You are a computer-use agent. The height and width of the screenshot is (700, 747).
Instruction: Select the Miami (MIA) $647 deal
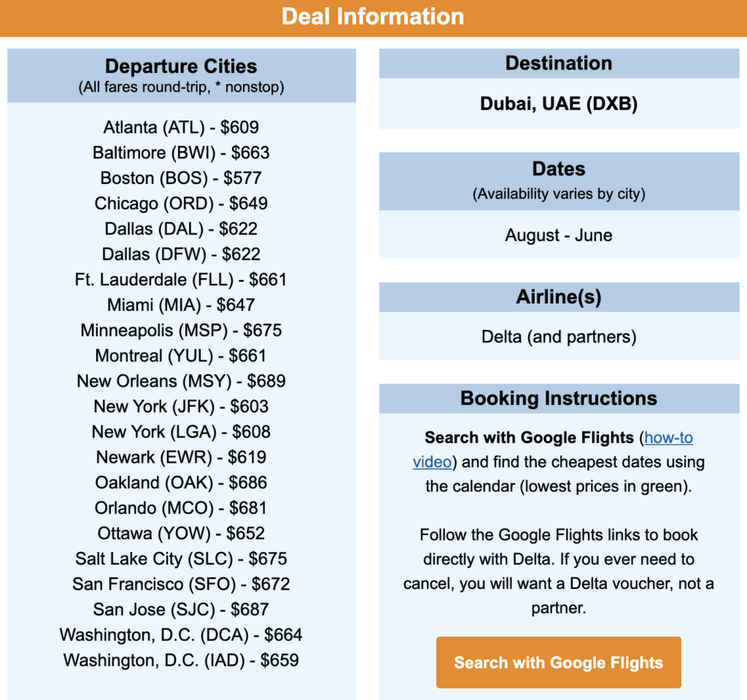click(x=180, y=304)
